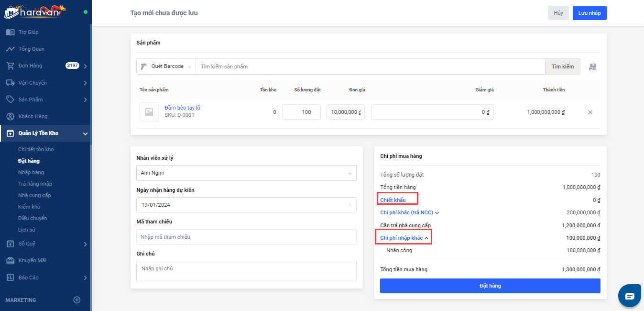Viewport: 644px width, 311px height.
Task: Click the product image placeholder thumbnail
Action: tap(149, 112)
